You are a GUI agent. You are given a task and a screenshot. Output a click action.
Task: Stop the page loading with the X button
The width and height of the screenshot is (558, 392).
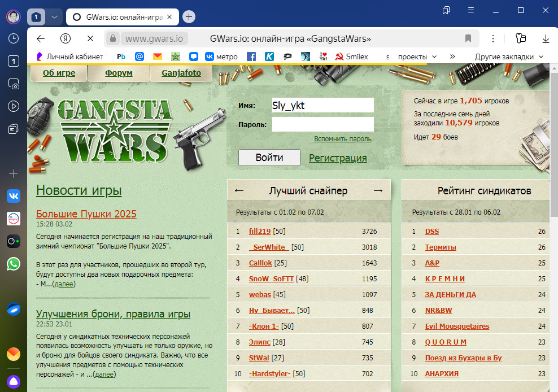[90, 38]
